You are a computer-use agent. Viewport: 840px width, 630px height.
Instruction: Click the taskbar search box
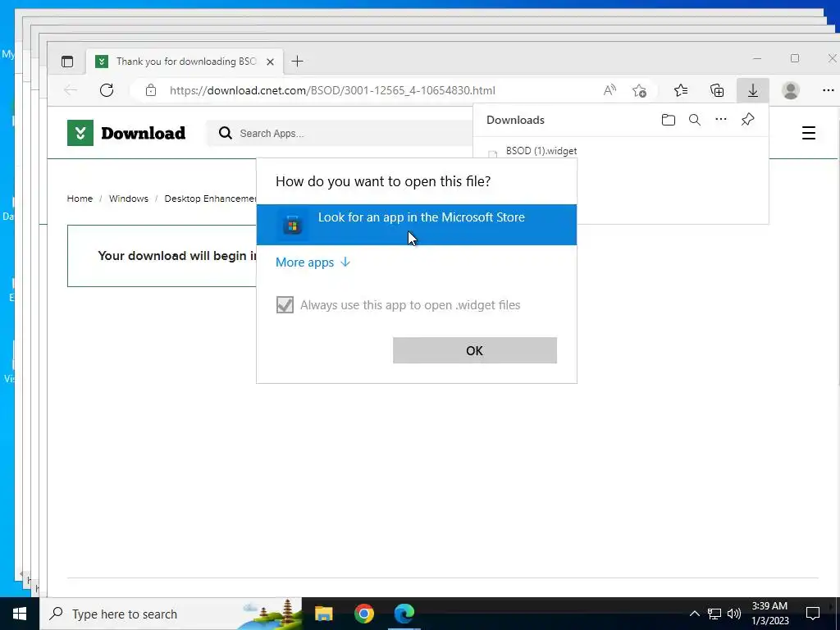171,614
